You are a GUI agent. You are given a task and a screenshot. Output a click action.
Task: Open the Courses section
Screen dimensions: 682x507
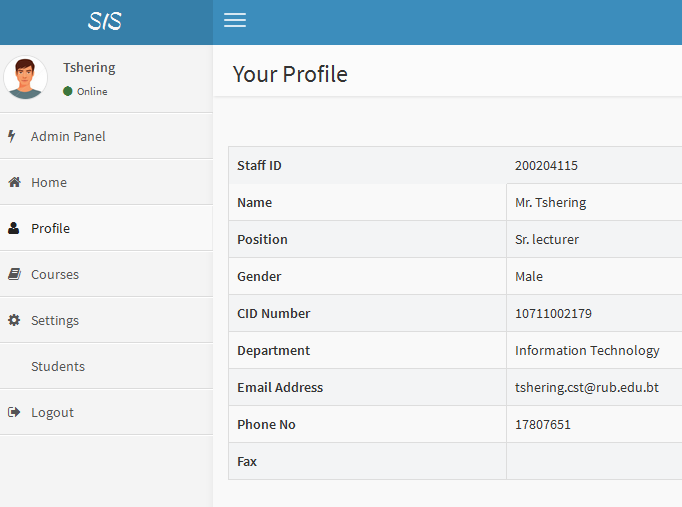pos(55,274)
